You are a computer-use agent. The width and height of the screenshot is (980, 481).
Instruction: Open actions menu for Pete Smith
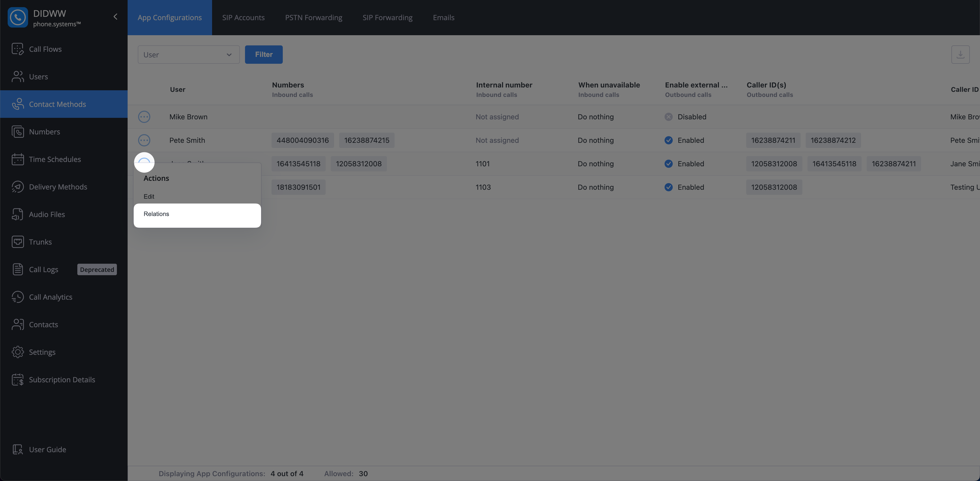[x=144, y=140]
